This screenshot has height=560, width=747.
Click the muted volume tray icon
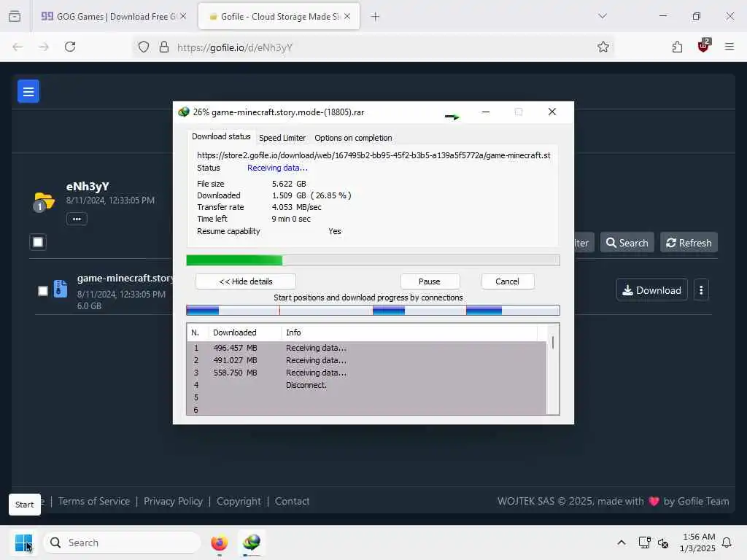point(662,542)
